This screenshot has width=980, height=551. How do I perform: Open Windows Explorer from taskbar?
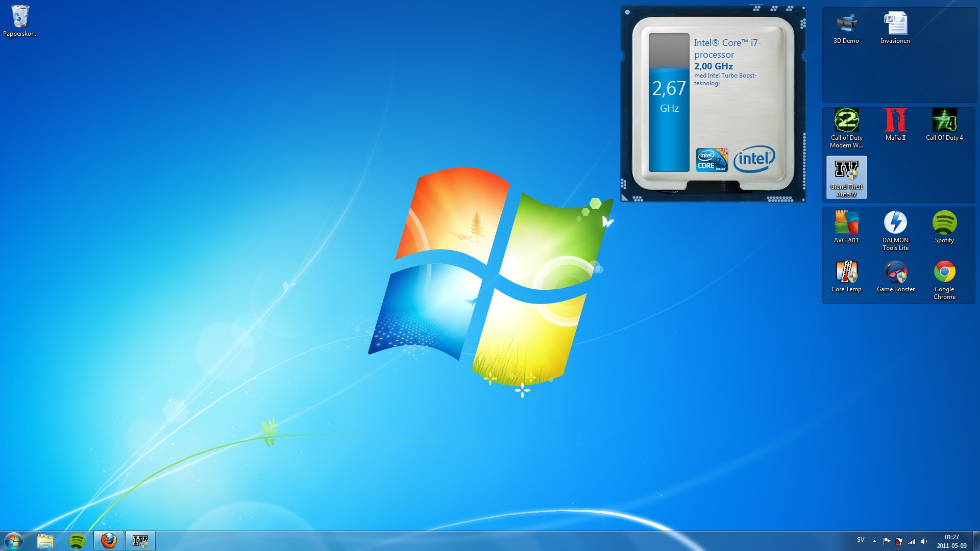[x=45, y=540]
